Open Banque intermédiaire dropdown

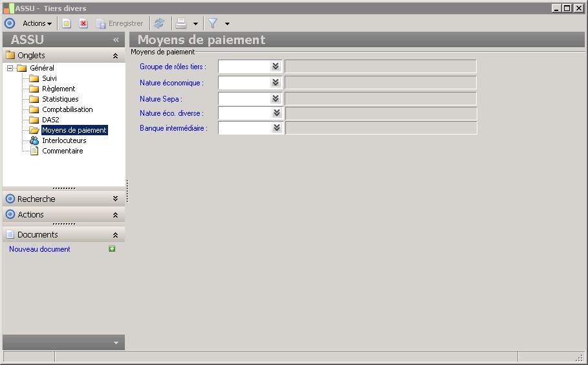point(277,127)
